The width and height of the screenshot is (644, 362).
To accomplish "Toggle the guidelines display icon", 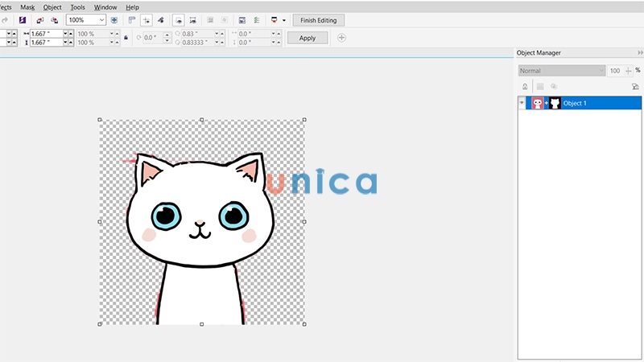I will point(146,20).
